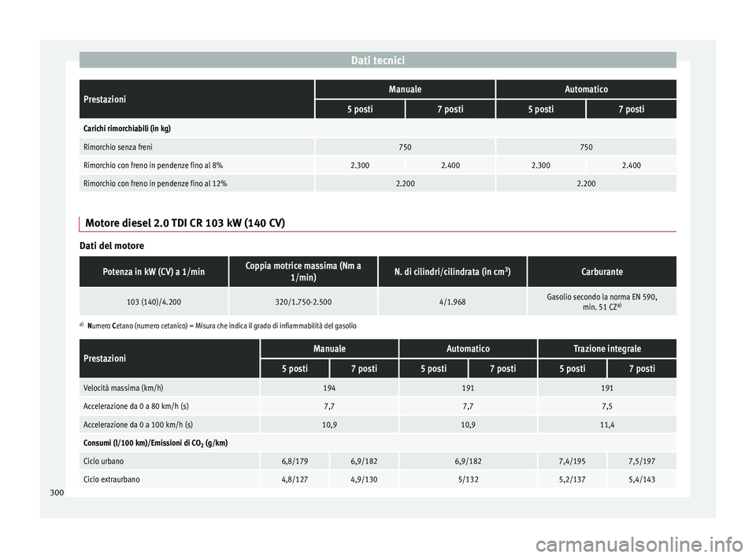The width and height of the screenshot is (756, 558).
Task: Click the 'Potenza in kW (CV) a 1/min' header
Action: click(x=154, y=272)
